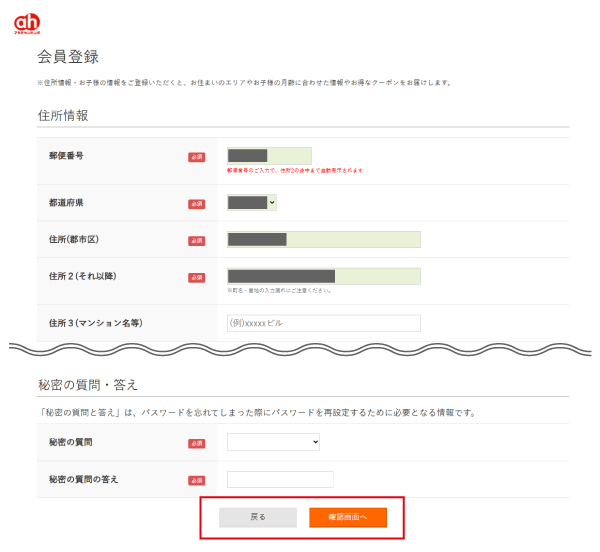The width and height of the screenshot is (600, 552).
Task: Click the 必須 badge beside 秘密の質問の答え
Action: coord(196,481)
